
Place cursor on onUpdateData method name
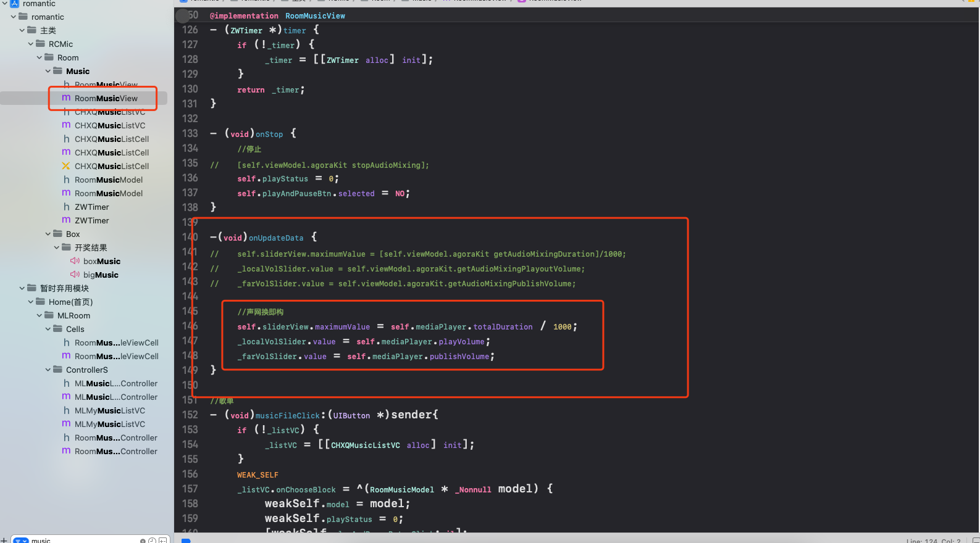coord(275,238)
